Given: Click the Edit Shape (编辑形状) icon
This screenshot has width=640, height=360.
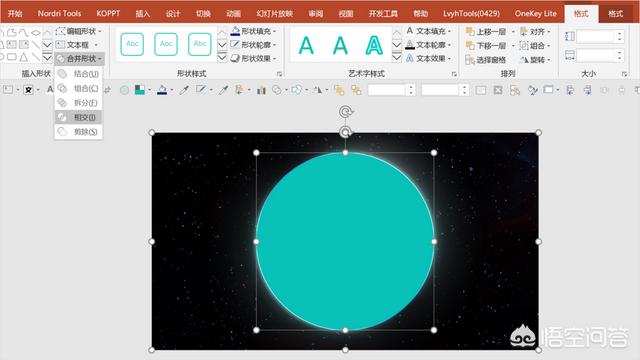Looking at the screenshot, I should click(61, 31).
